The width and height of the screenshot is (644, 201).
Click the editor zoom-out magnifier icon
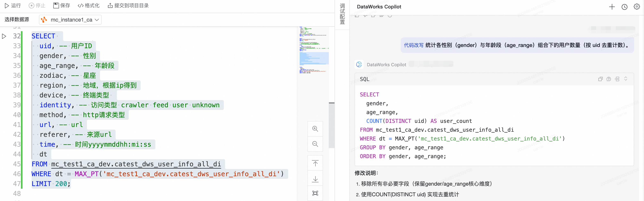(x=315, y=144)
